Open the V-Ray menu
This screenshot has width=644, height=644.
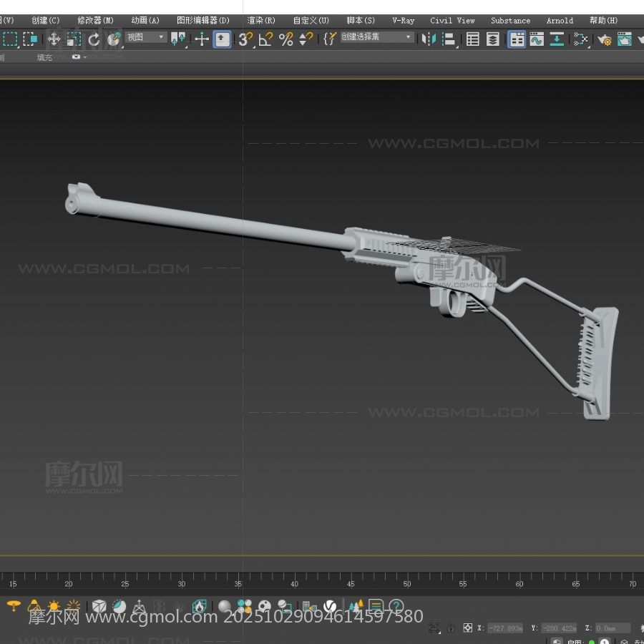[x=403, y=21]
